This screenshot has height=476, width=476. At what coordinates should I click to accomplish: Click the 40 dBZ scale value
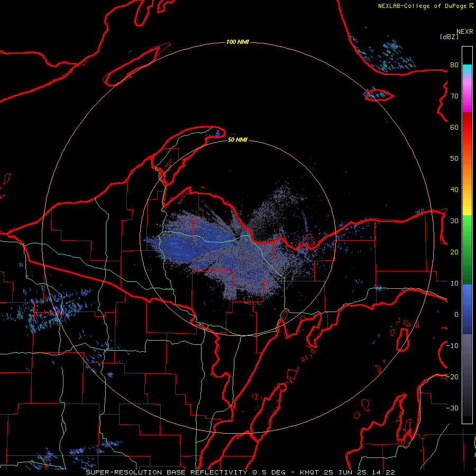454,190
